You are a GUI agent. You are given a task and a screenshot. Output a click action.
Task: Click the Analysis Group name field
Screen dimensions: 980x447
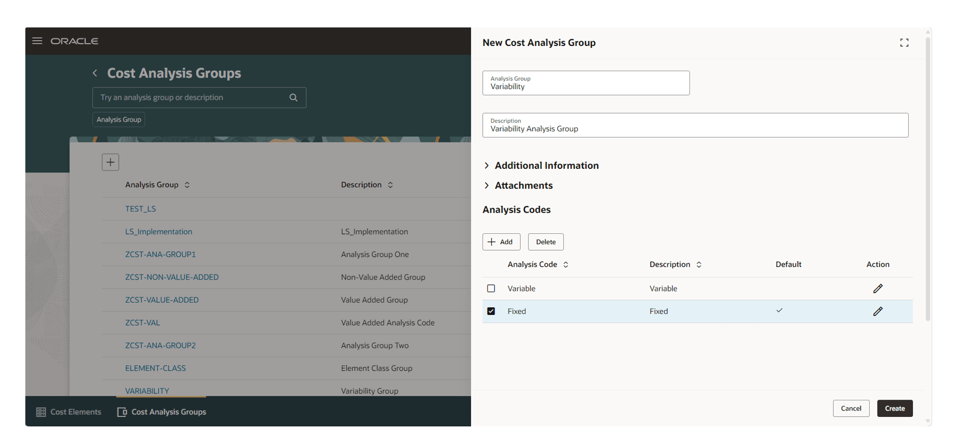[586, 83]
